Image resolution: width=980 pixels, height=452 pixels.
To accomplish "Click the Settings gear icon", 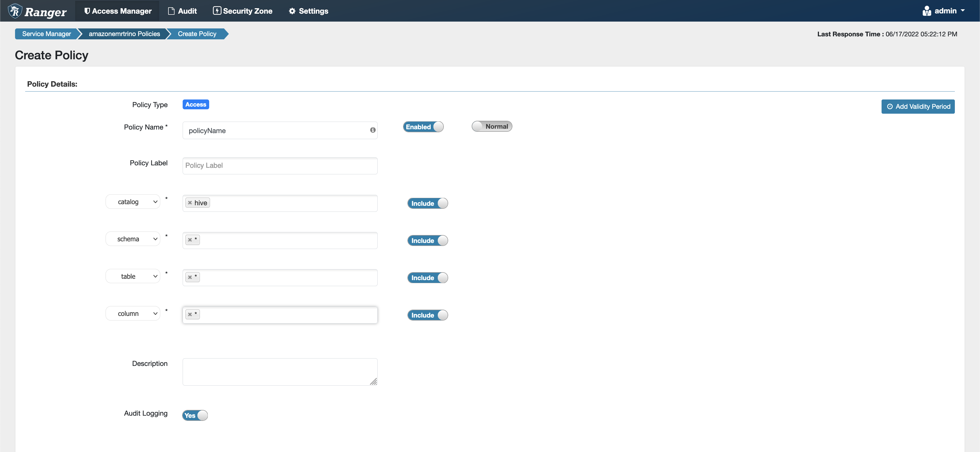I will coord(292,11).
